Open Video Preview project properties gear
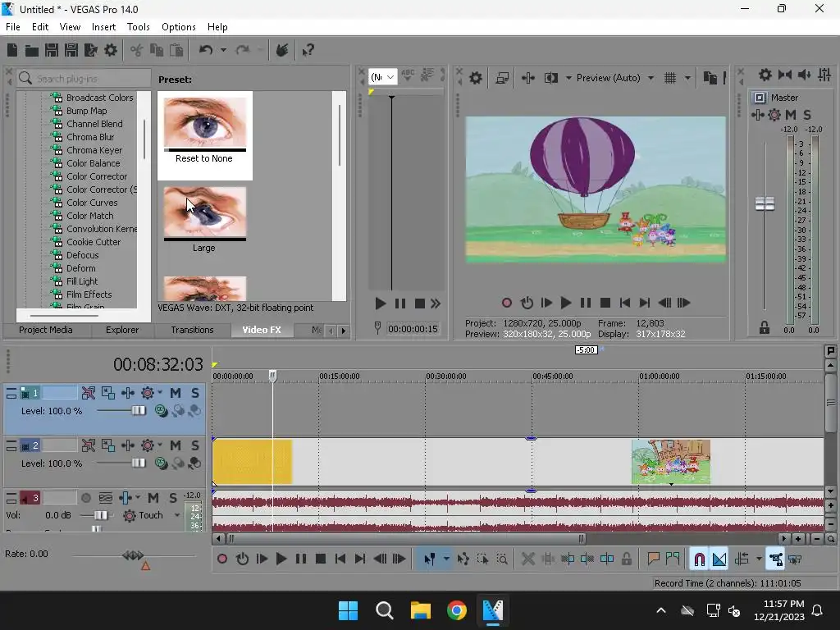The height and width of the screenshot is (630, 840). click(x=475, y=78)
